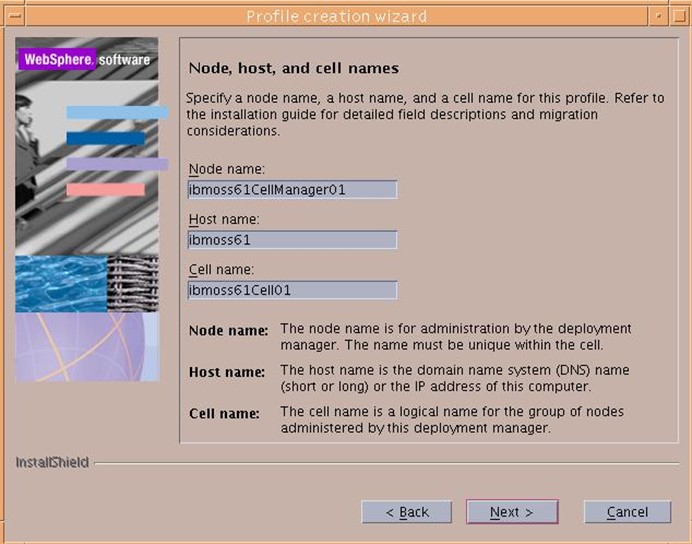
Task: Click the light blue bar in banner
Action: (x=116, y=112)
